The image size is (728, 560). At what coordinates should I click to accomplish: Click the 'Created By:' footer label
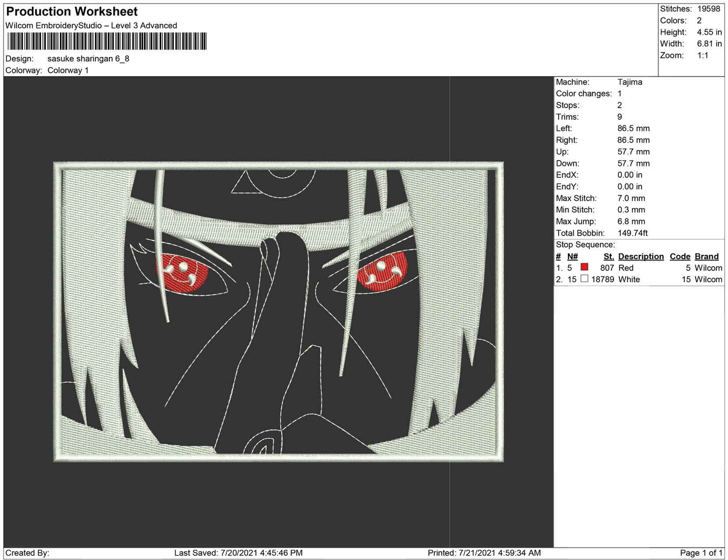pos(27,553)
